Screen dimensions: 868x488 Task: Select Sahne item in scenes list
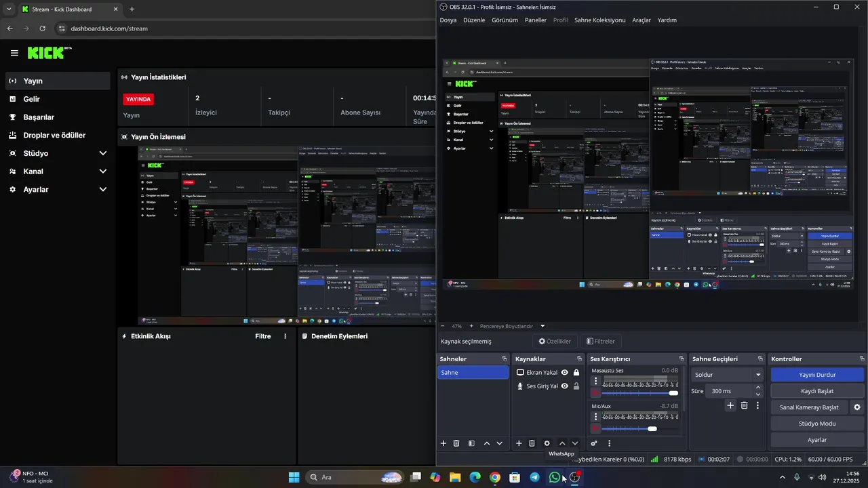pyautogui.click(x=473, y=372)
